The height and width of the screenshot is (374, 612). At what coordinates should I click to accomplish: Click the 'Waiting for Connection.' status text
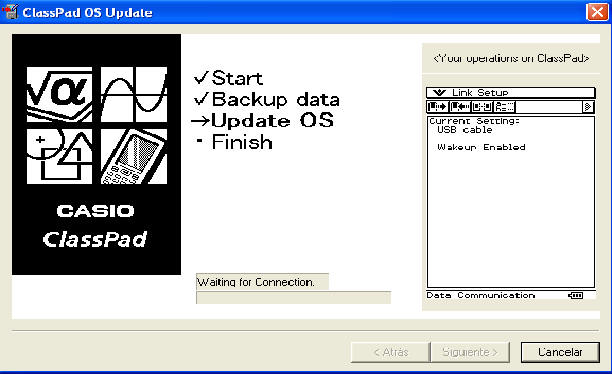pyautogui.click(x=256, y=282)
